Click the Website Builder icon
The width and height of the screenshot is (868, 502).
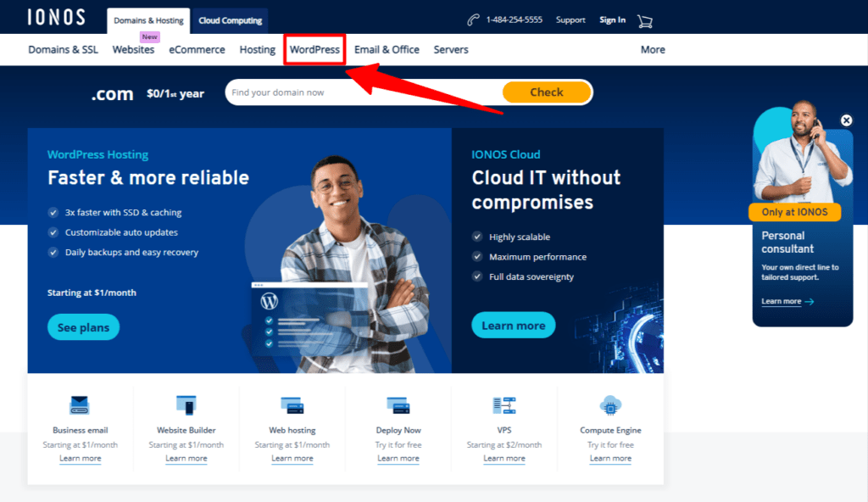click(186, 405)
